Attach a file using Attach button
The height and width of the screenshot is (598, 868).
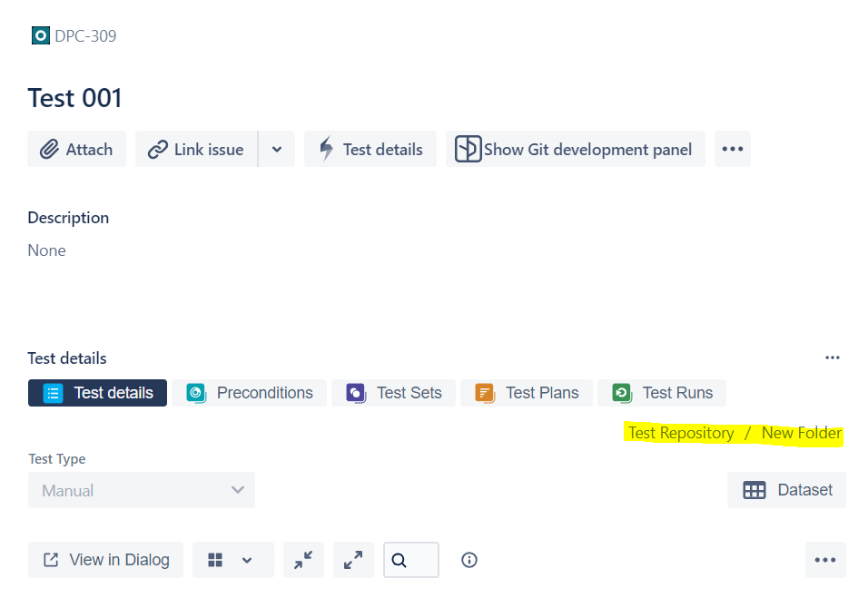coord(77,149)
